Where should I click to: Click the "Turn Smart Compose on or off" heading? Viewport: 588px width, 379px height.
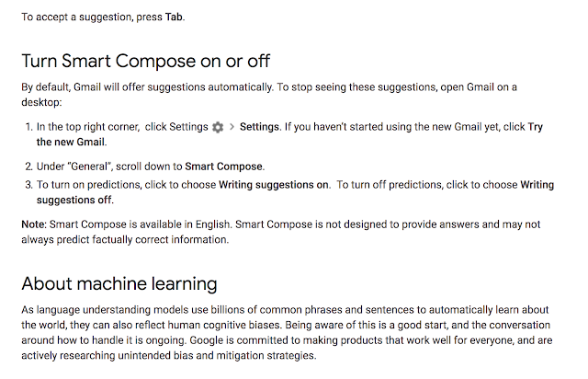coord(146,63)
